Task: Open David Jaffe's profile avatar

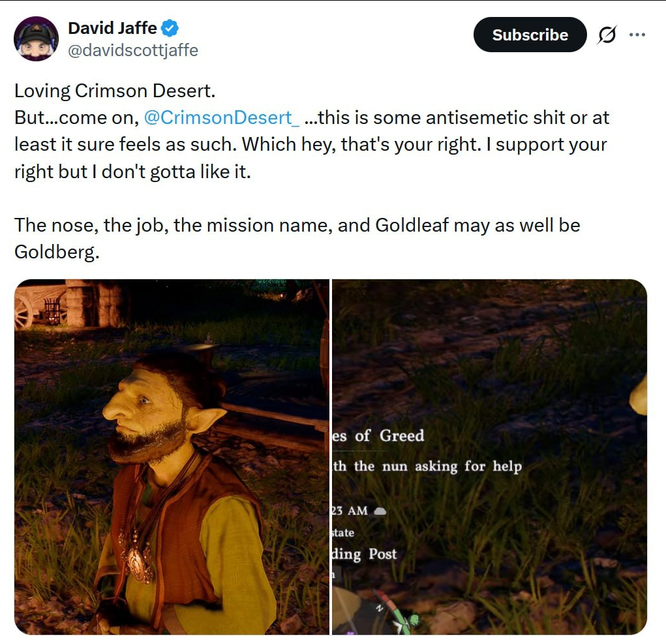Action: 36,38
